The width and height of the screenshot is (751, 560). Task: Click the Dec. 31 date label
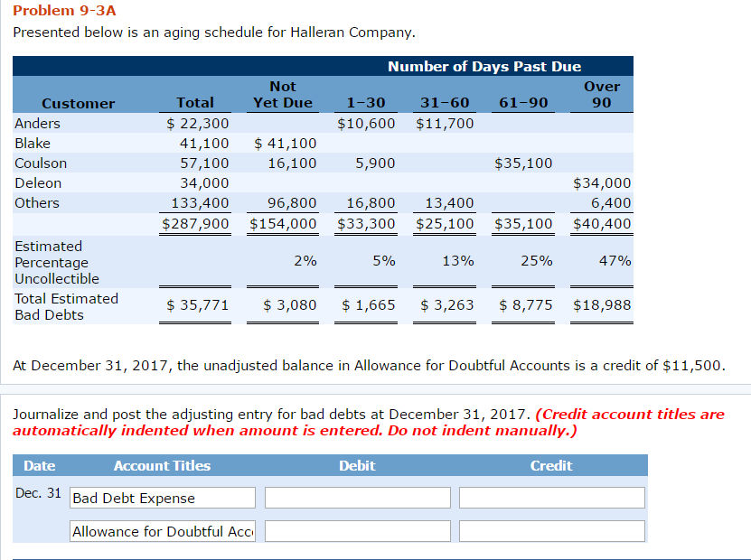pyautogui.click(x=38, y=492)
